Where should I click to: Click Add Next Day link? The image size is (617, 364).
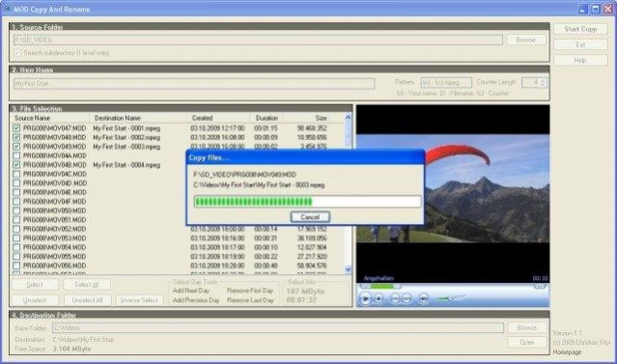click(191, 291)
